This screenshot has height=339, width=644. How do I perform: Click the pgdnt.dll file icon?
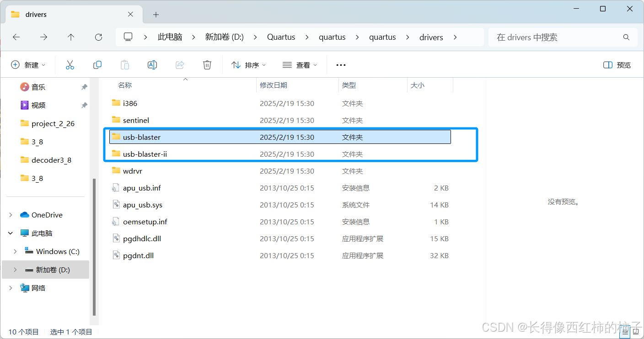tap(116, 255)
